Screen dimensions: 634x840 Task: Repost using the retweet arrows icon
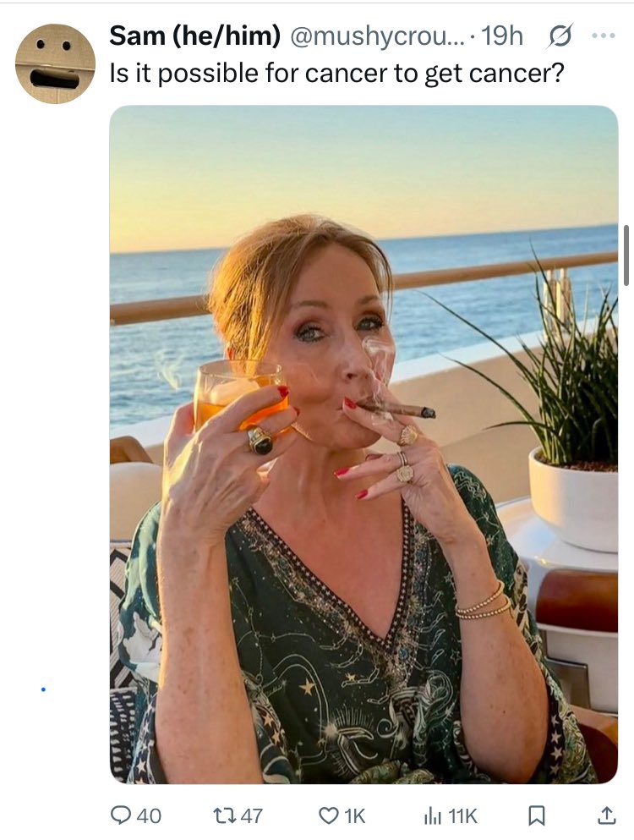tap(224, 815)
